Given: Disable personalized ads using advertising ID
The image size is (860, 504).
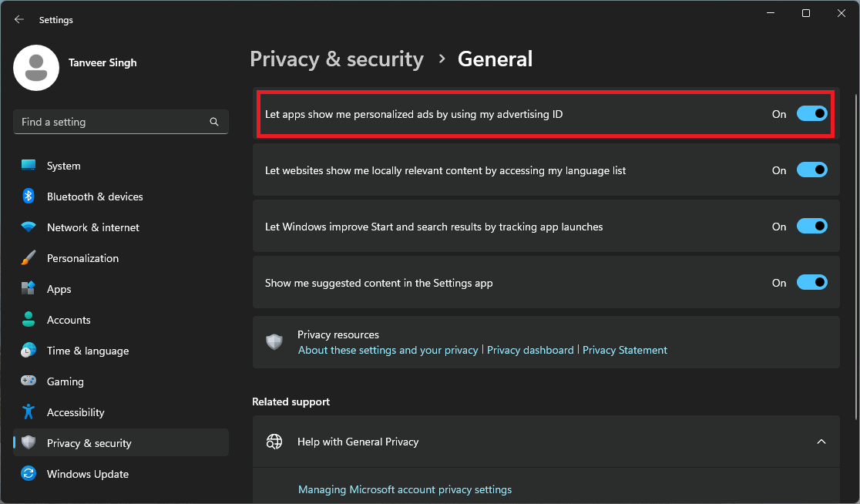Looking at the screenshot, I should (811, 113).
